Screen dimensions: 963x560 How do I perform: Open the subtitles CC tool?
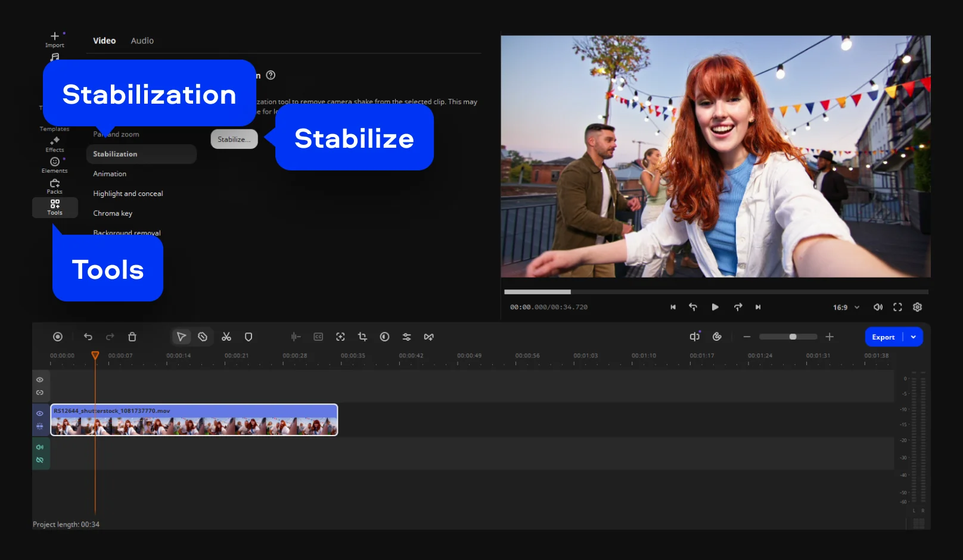[x=318, y=337]
